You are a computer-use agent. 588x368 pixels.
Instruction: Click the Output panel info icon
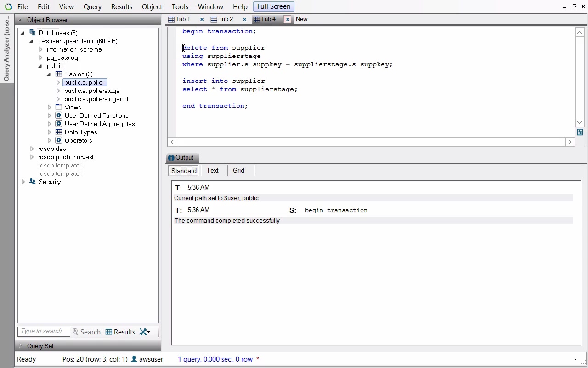tap(171, 158)
